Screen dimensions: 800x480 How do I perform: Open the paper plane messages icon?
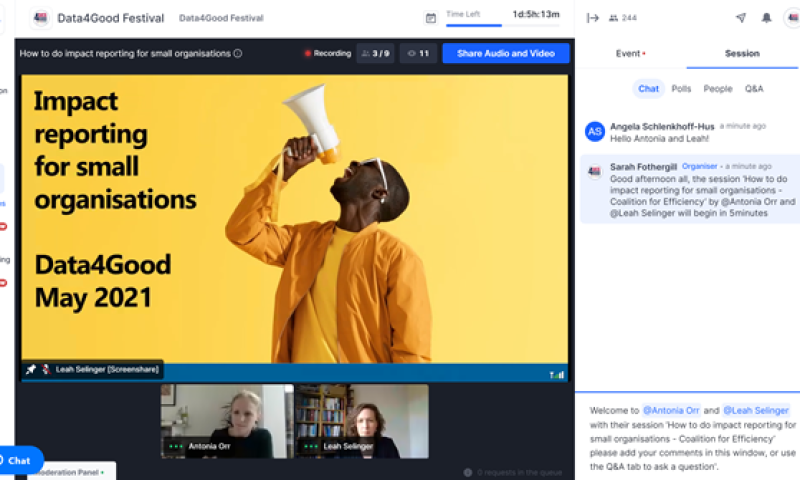click(x=740, y=18)
